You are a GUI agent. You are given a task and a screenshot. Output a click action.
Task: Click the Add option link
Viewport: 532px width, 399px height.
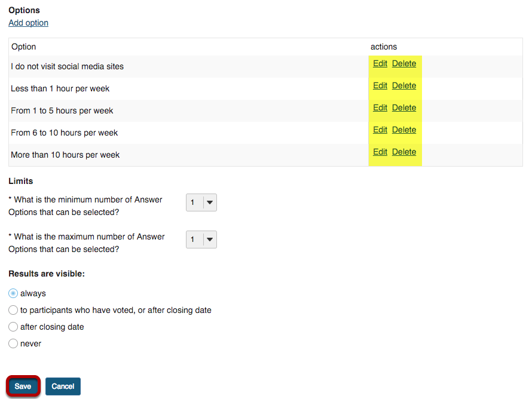28,23
